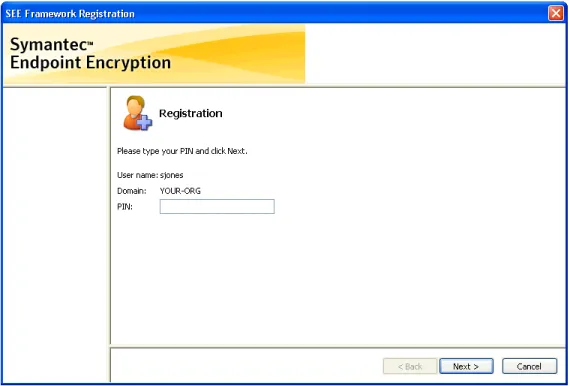570x386 pixels.
Task: Cancel the registration wizard
Action: pos(529,366)
